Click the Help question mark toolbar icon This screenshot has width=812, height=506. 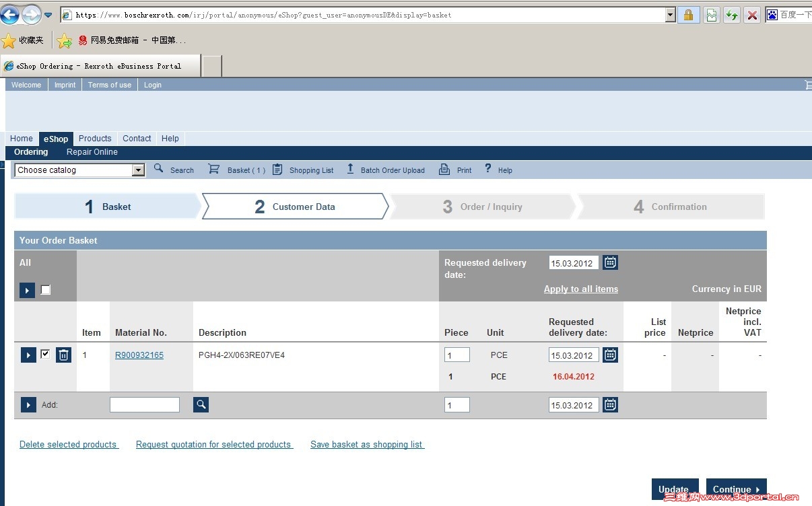pos(488,169)
